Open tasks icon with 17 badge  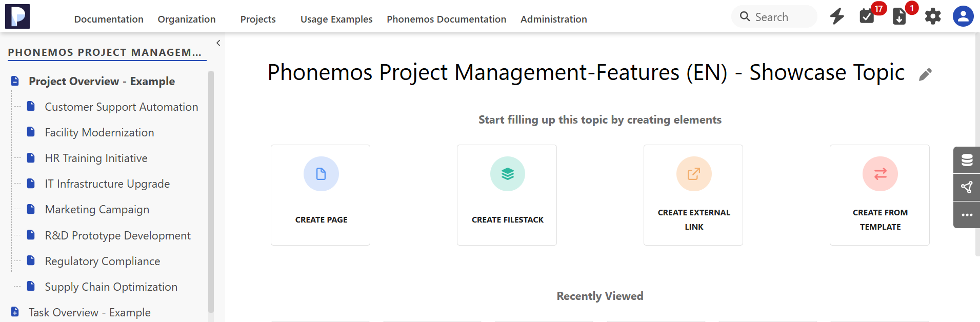867,16
